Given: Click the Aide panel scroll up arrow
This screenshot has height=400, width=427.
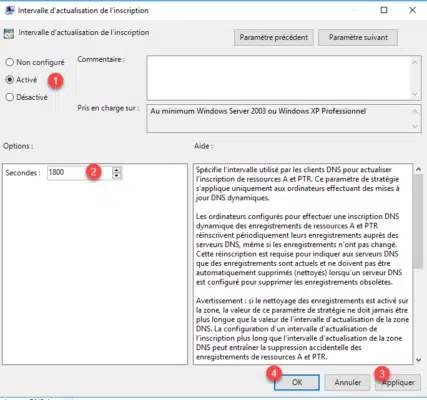Looking at the screenshot, I should (x=419, y=169).
